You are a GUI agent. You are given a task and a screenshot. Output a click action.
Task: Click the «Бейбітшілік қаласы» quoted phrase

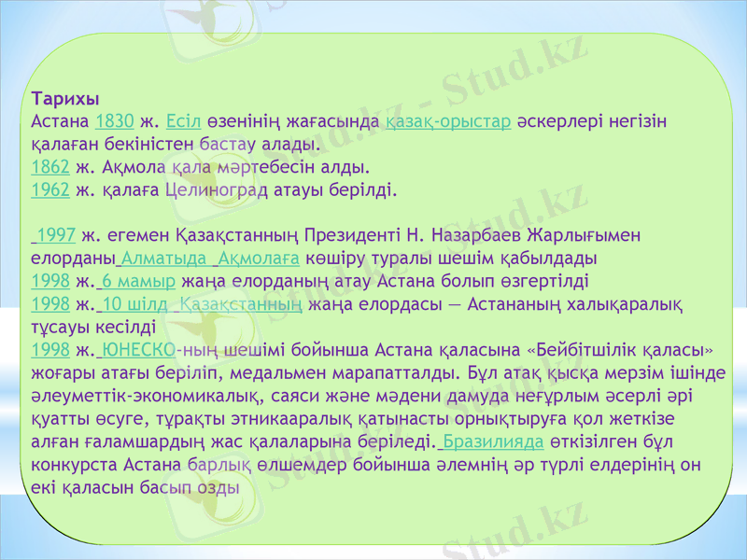(x=621, y=351)
